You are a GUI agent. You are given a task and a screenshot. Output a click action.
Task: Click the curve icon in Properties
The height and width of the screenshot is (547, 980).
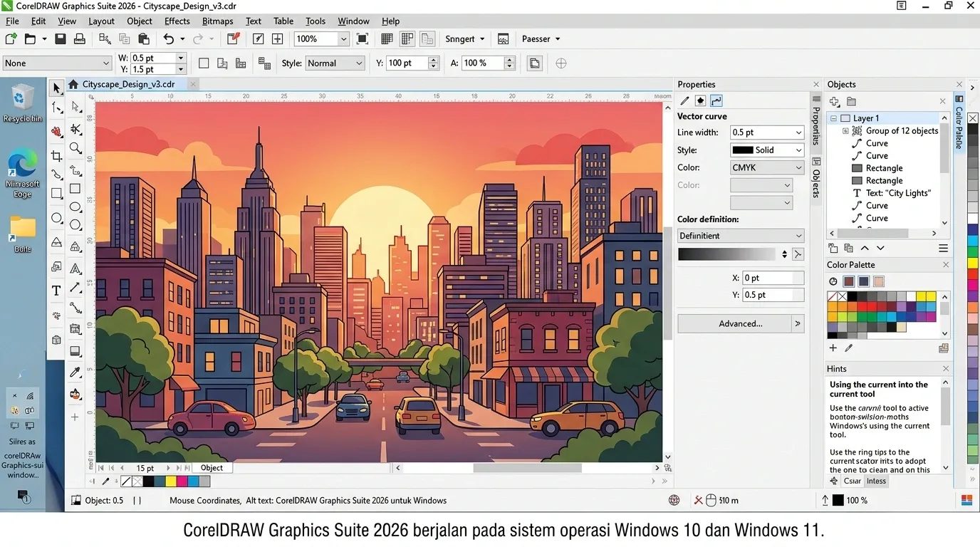(716, 101)
